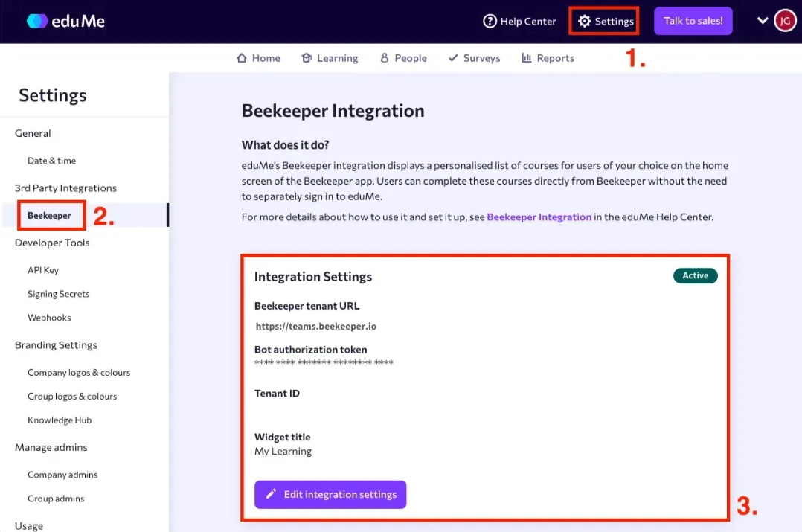This screenshot has width=802, height=532.
Task: Click the Settings gear icon
Action: pos(584,21)
